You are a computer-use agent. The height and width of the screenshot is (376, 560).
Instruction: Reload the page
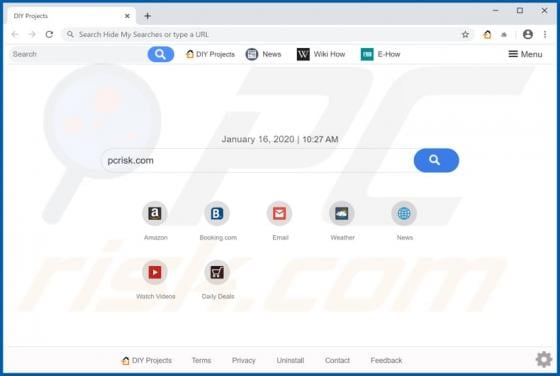click(49, 34)
